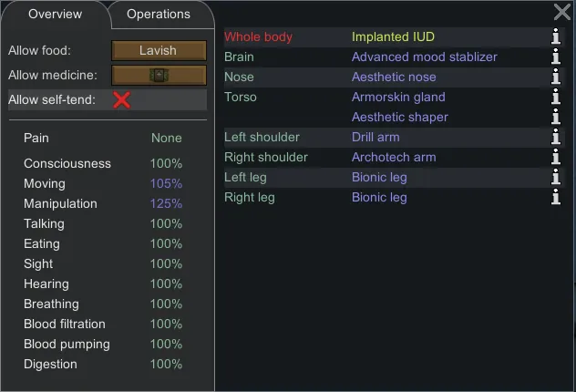Open the Allow medicine dropdown
This screenshot has width=576, height=392.
tap(159, 75)
